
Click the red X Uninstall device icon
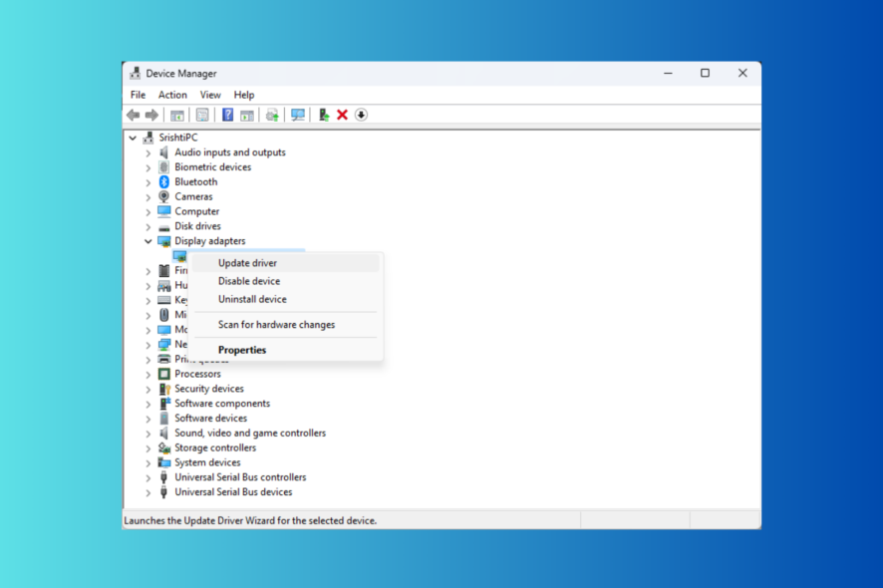pos(342,115)
